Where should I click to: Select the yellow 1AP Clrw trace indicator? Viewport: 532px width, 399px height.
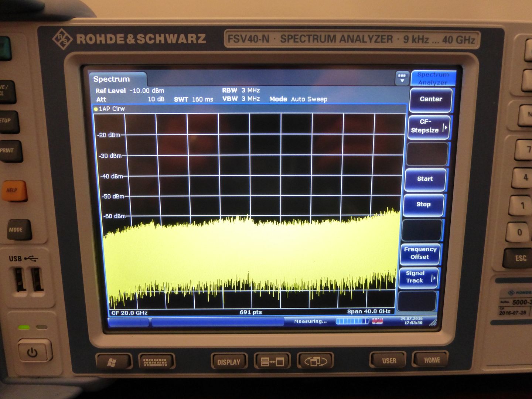[x=110, y=109]
